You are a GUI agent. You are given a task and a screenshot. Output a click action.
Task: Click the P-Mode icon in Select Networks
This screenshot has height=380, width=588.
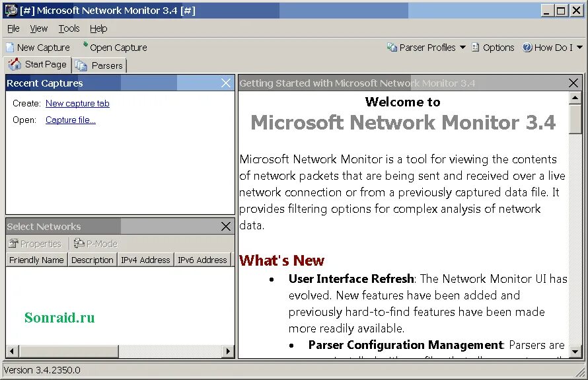pyautogui.click(x=79, y=243)
